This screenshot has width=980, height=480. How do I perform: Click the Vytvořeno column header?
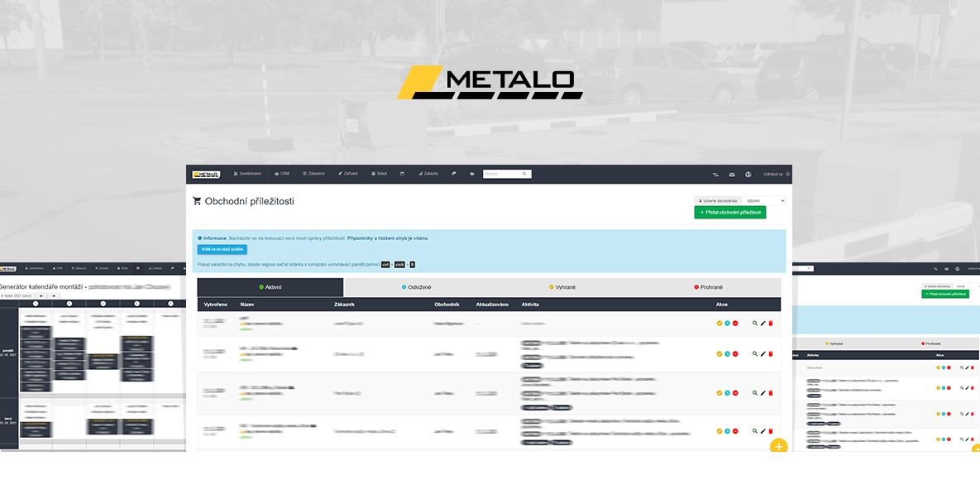(216, 305)
